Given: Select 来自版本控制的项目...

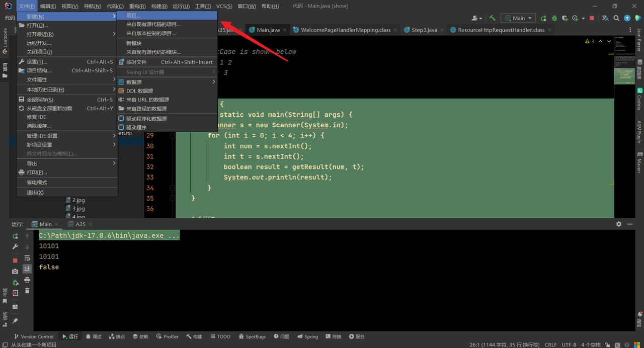Looking at the screenshot, I should coord(167,33).
